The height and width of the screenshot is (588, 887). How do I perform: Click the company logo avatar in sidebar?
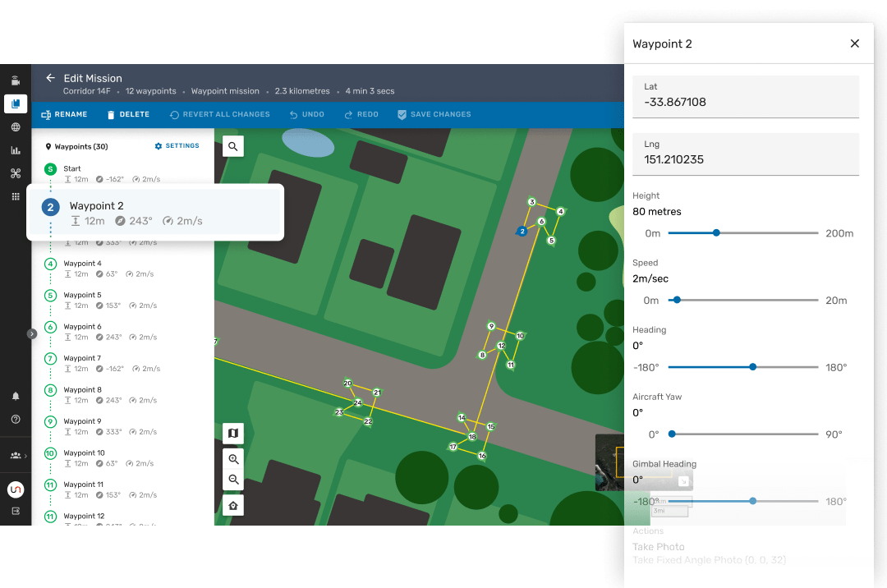[x=16, y=489]
